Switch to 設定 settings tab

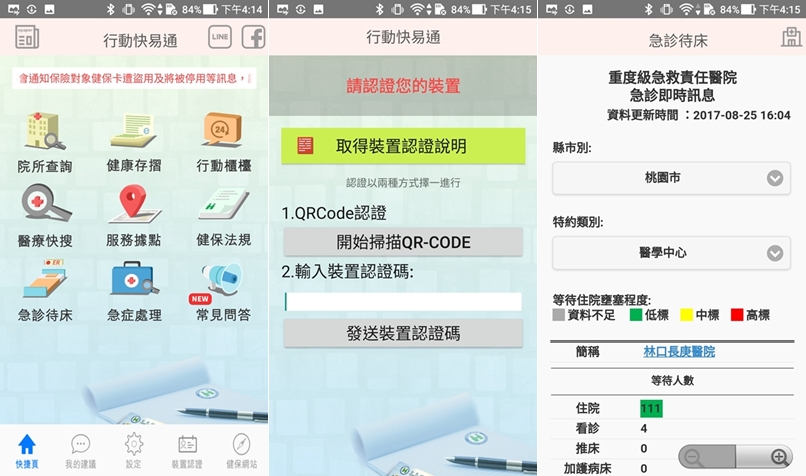[134, 451]
